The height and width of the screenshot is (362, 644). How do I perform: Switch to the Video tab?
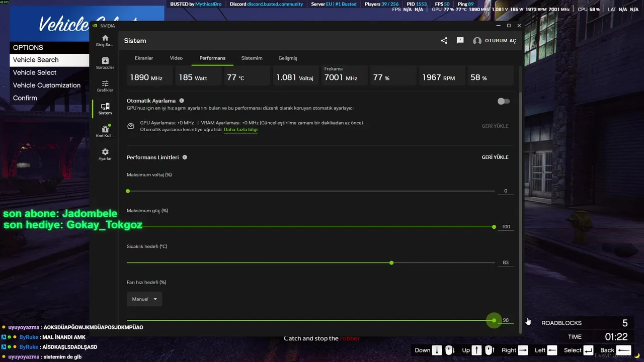[x=176, y=58]
